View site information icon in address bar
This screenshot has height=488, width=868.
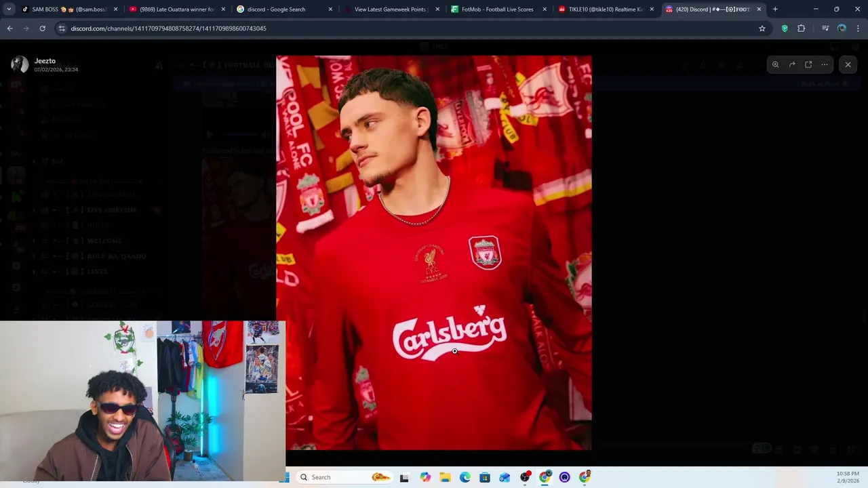(x=62, y=28)
